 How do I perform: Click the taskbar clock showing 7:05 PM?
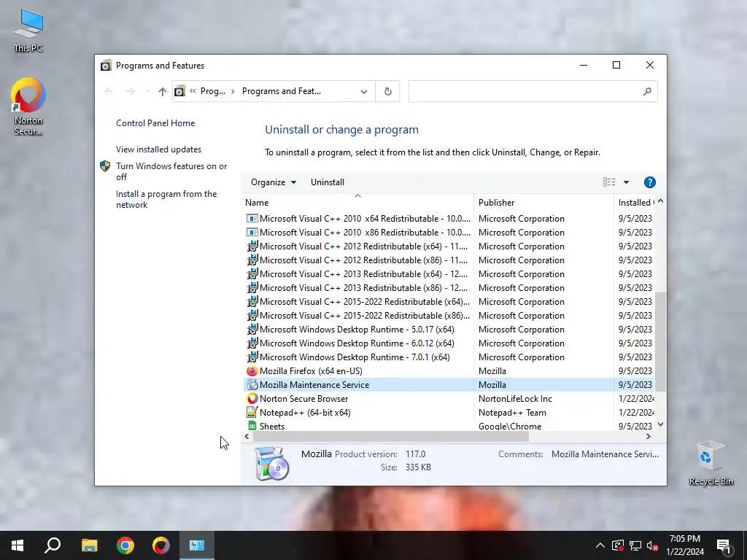684,545
